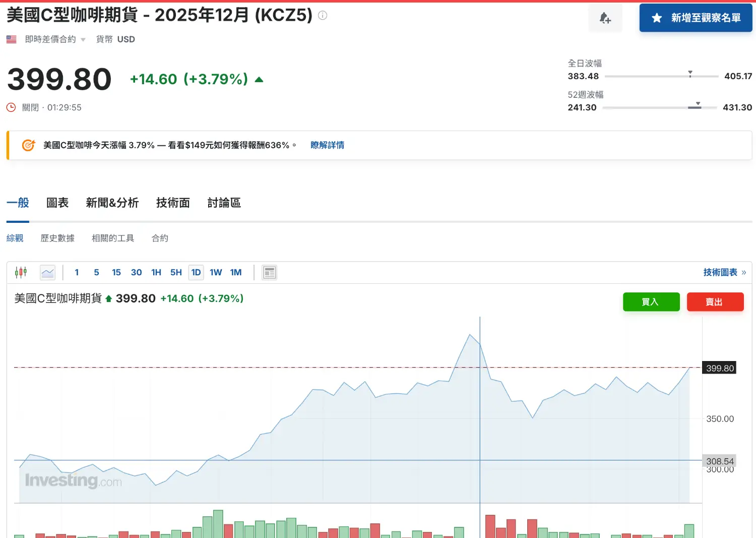Select the 1M chart interval option
The image size is (756, 538).
click(x=236, y=272)
